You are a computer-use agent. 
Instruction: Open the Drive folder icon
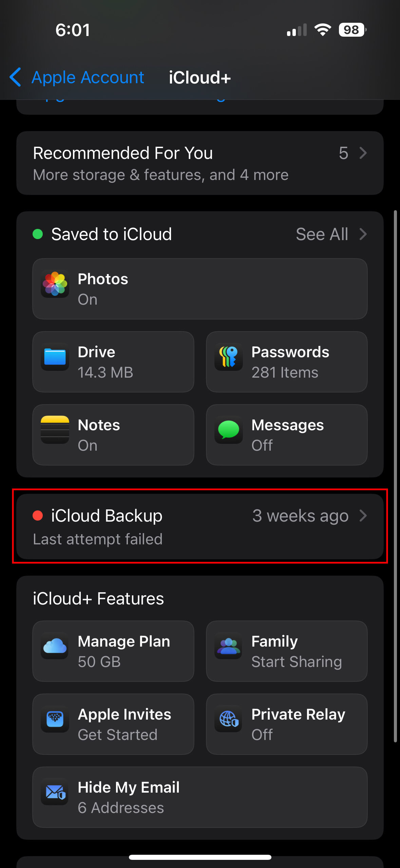(55, 357)
